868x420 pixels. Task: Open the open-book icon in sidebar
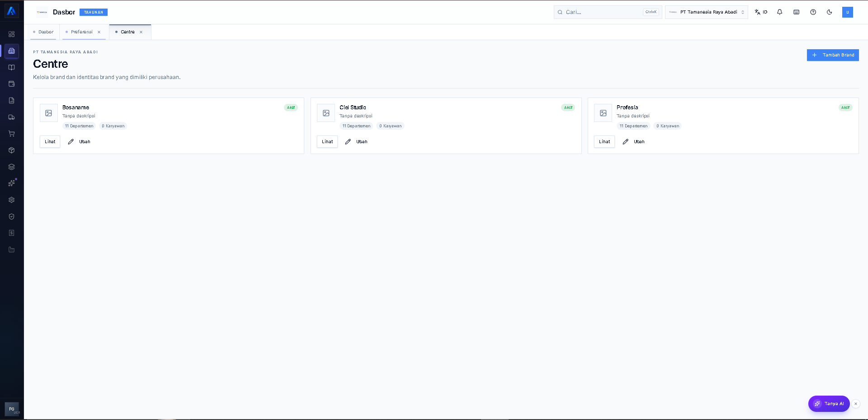click(x=12, y=67)
